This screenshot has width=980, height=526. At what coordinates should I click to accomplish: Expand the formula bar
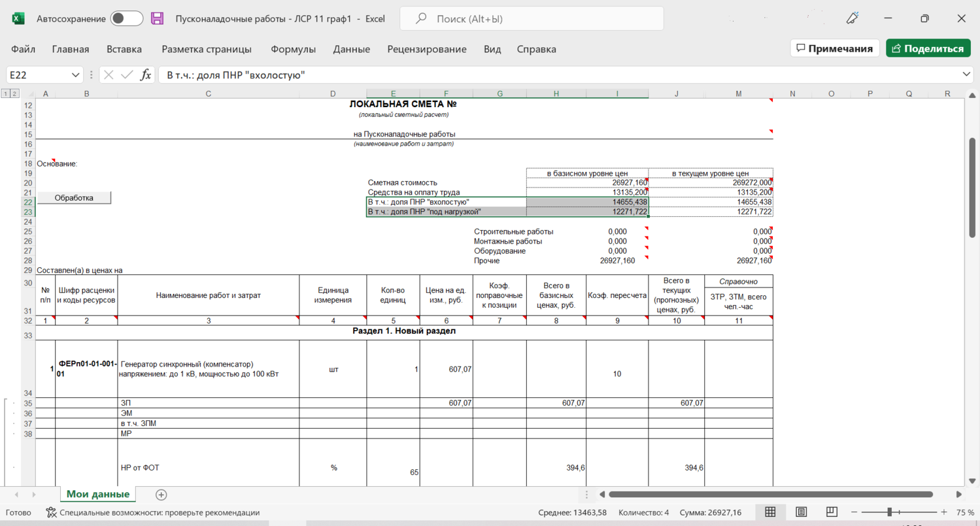(x=967, y=75)
